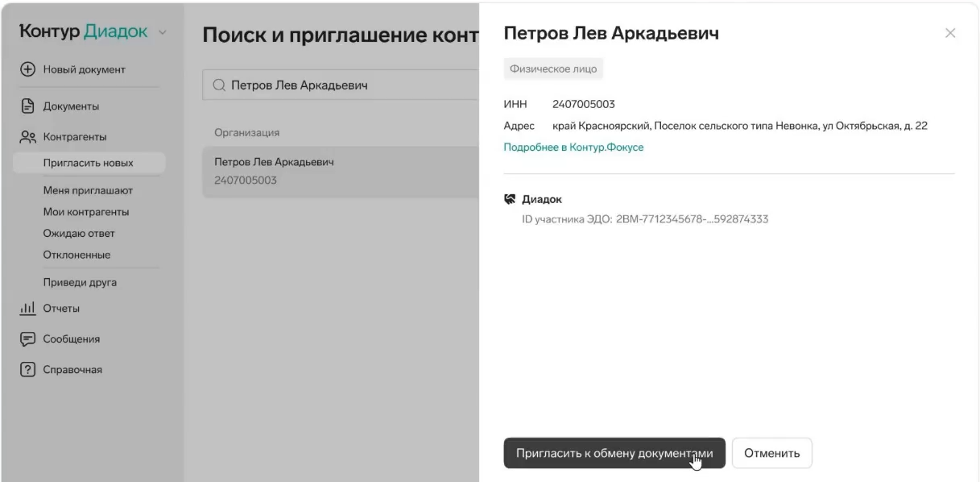The height and width of the screenshot is (482, 980).
Task: Click Новый документ label
Action: click(x=84, y=69)
